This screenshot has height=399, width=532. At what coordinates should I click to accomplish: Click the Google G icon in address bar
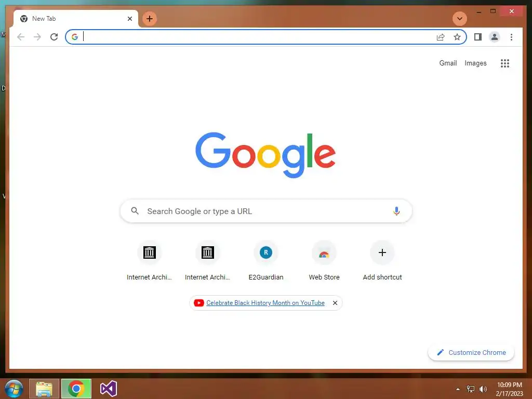[x=75, y=37]
